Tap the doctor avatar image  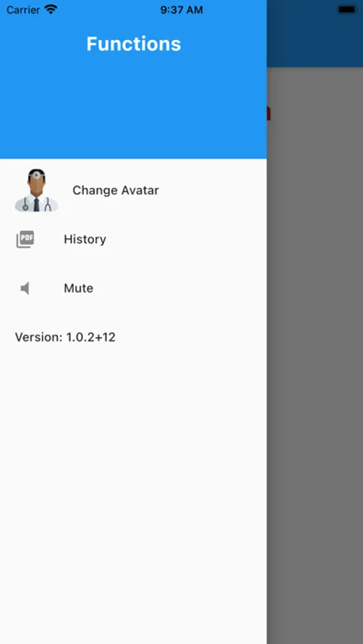coord(37,190)
